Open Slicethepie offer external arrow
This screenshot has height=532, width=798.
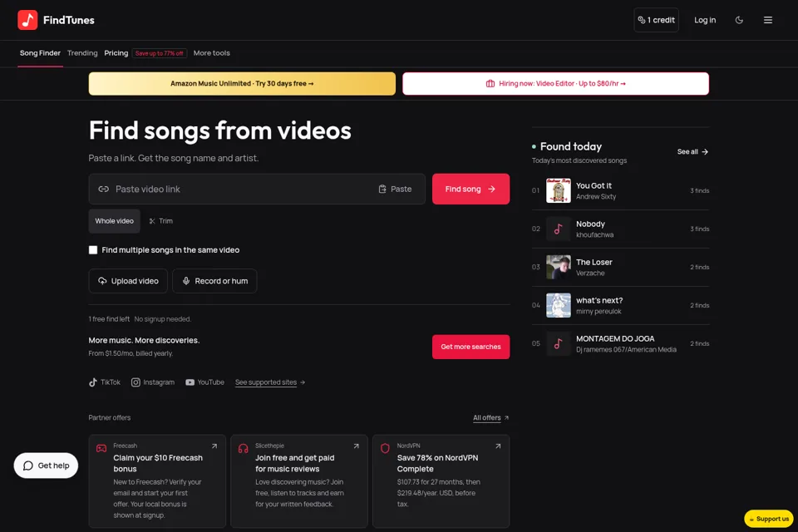pyautogui.click(x=357, y=446)
